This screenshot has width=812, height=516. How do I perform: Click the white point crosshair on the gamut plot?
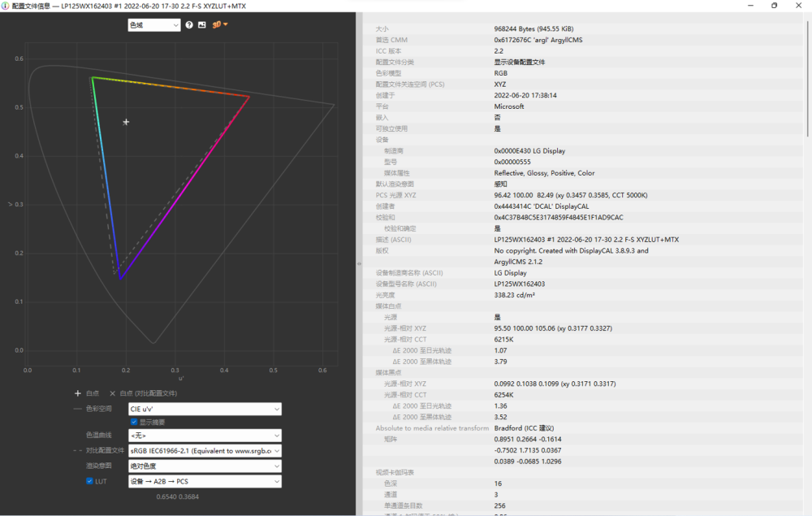coord(126,122)
